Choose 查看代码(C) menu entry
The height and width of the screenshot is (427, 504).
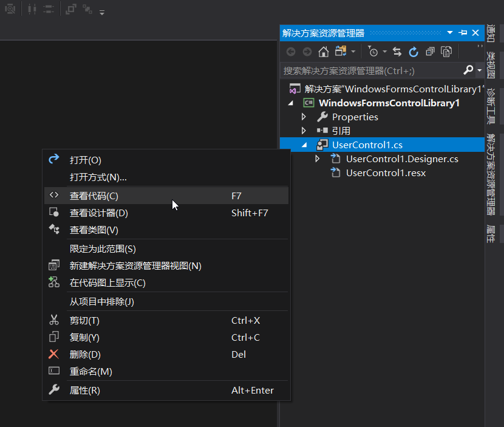pyautogui.click(x=166, y=196)
